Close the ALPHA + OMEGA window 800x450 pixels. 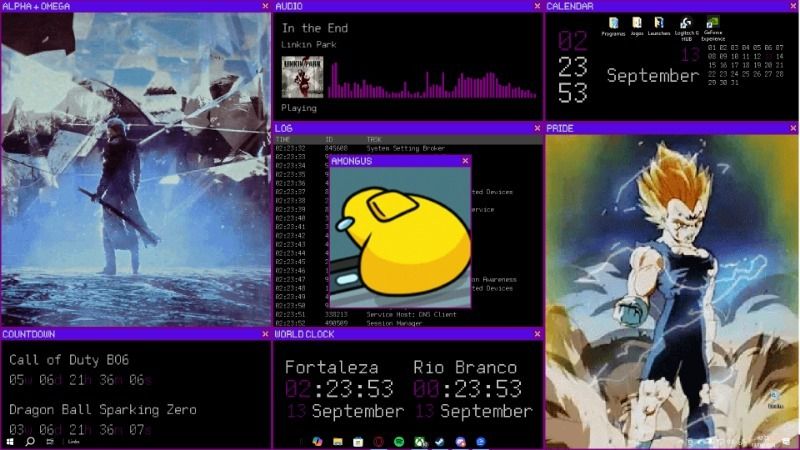265,6
